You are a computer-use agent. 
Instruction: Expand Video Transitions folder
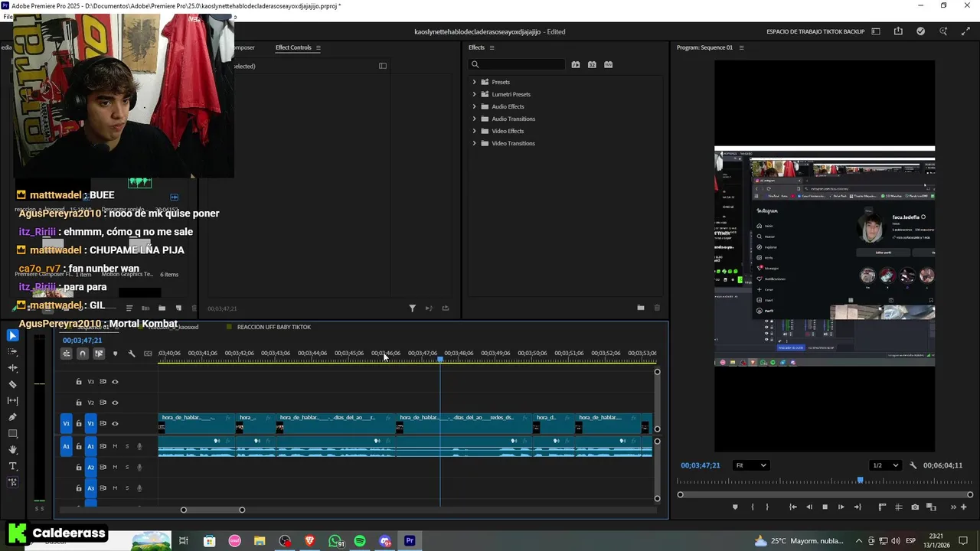pyautogui.click(x=474, y=143)
